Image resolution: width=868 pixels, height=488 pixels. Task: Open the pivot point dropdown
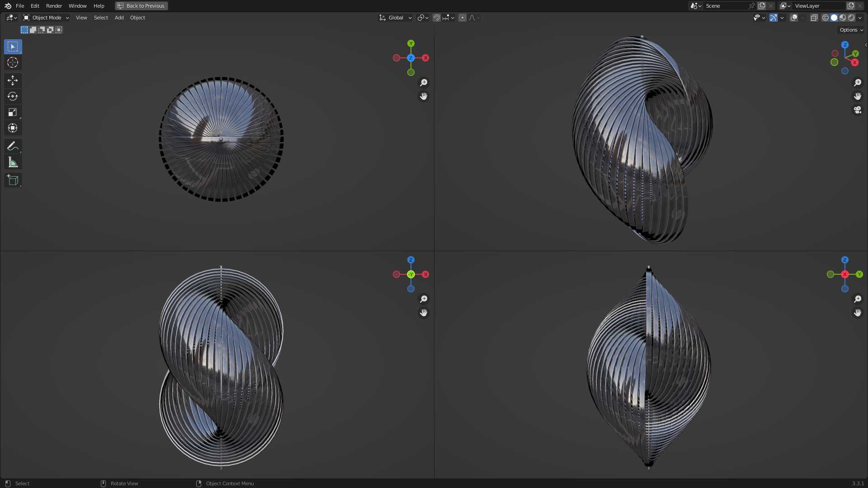(x=423, y=18)
